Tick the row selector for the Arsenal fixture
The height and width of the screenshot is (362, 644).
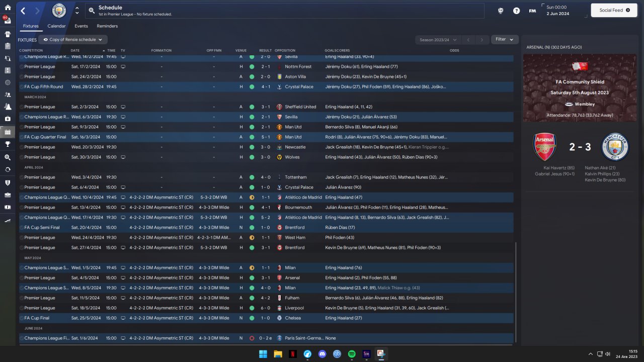coord(22,278)
